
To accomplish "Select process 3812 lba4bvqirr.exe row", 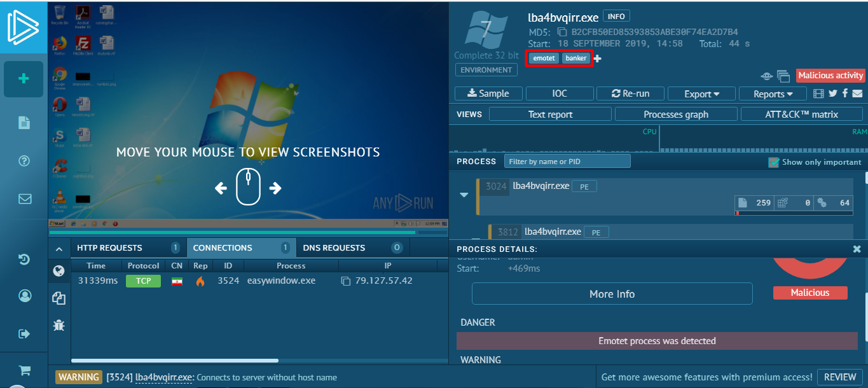I will 671,232.
